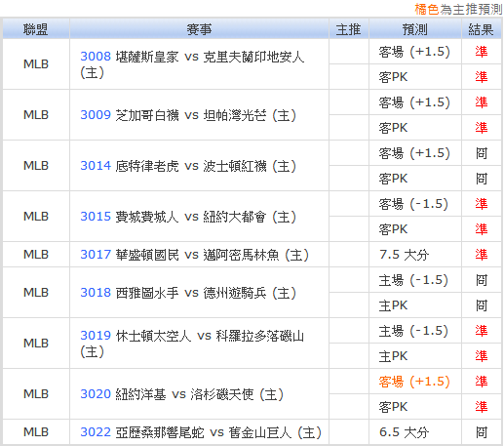Select 主場 (-1.5) prediction for game 3019
The image size is (504, 446).
413,331
